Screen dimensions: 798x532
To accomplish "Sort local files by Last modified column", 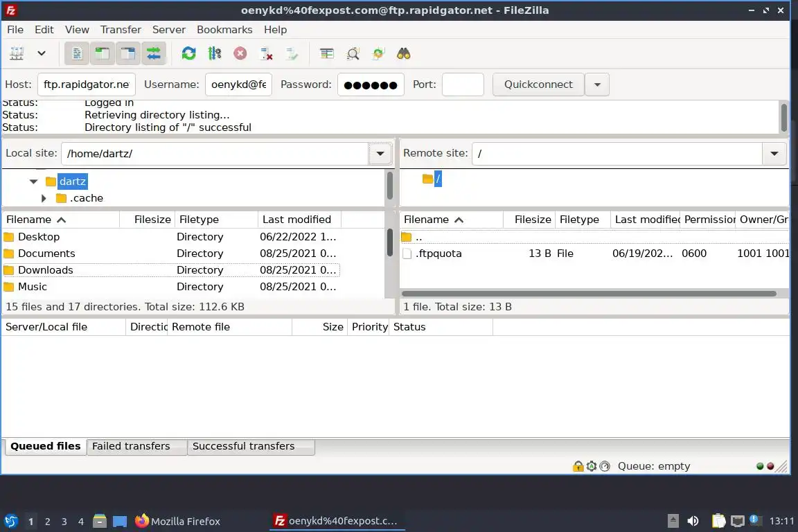I will [x=299, y=220].
